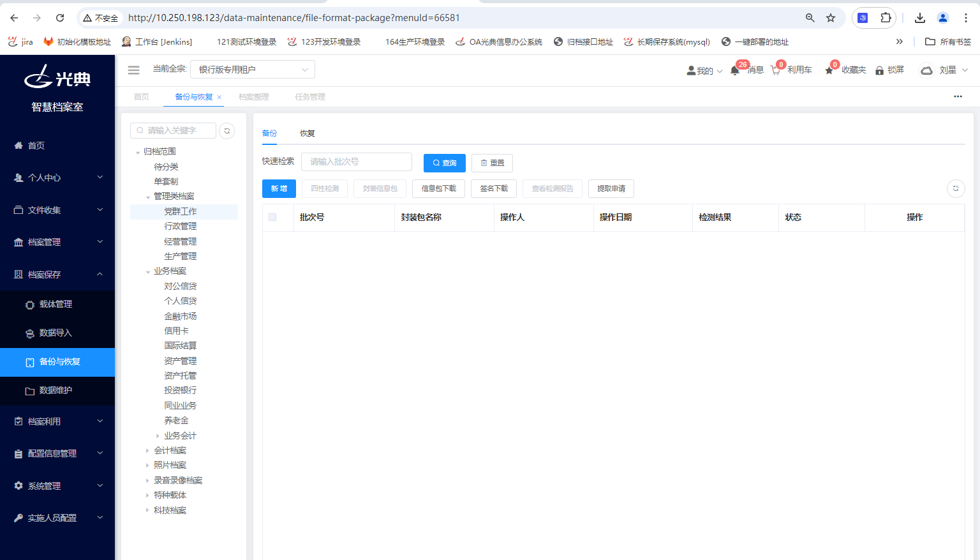
Task: Open the 工作台 [Jenkins] bookmark
Action: (x=157, y=42)
